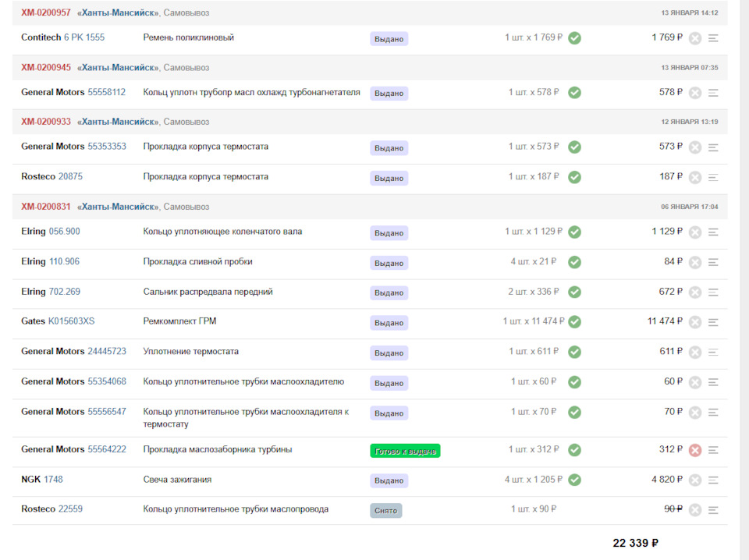Click cancel X icon for Elring 110.906
This screenshot has width=749, height=560.
[x=695, y=263]
